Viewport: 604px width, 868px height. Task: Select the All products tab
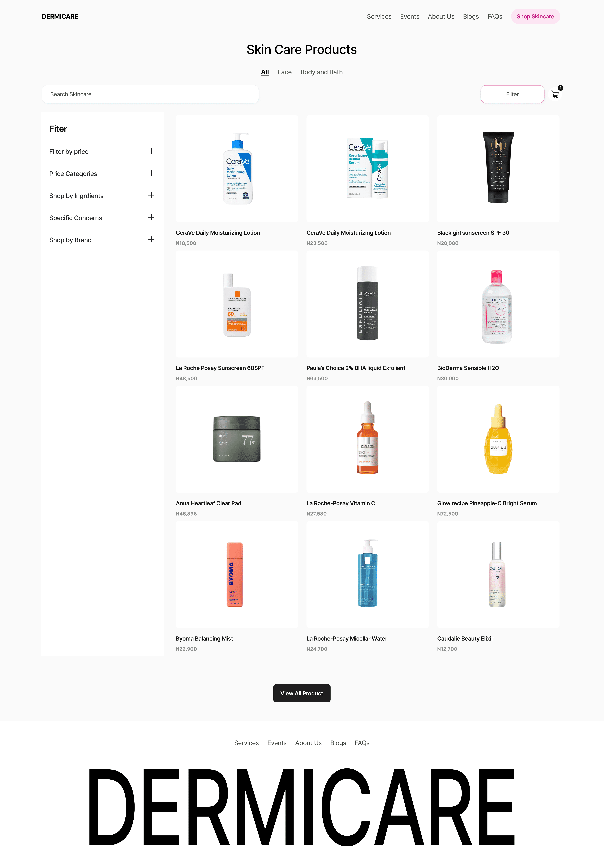265,72
